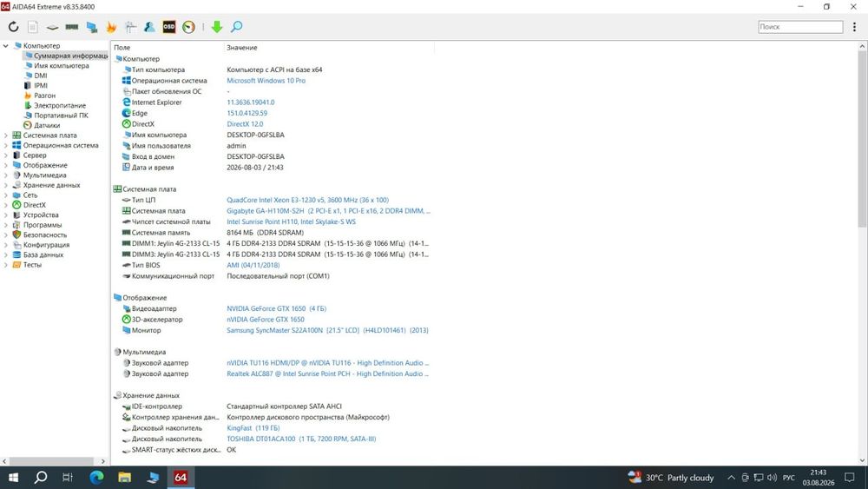Open Task View on the taskbar
868x489 pixels.
point(68,478)
